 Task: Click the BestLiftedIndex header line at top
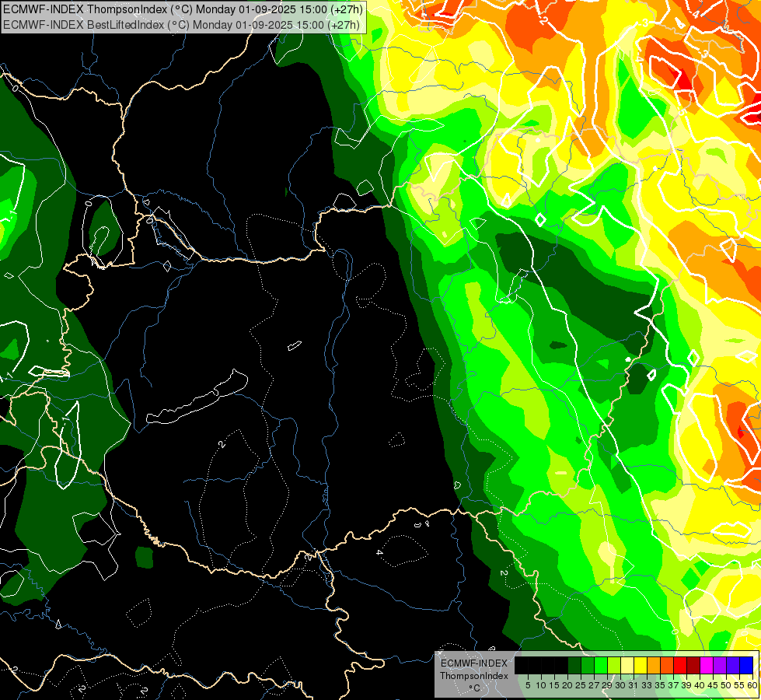click(x=181, y=25)
